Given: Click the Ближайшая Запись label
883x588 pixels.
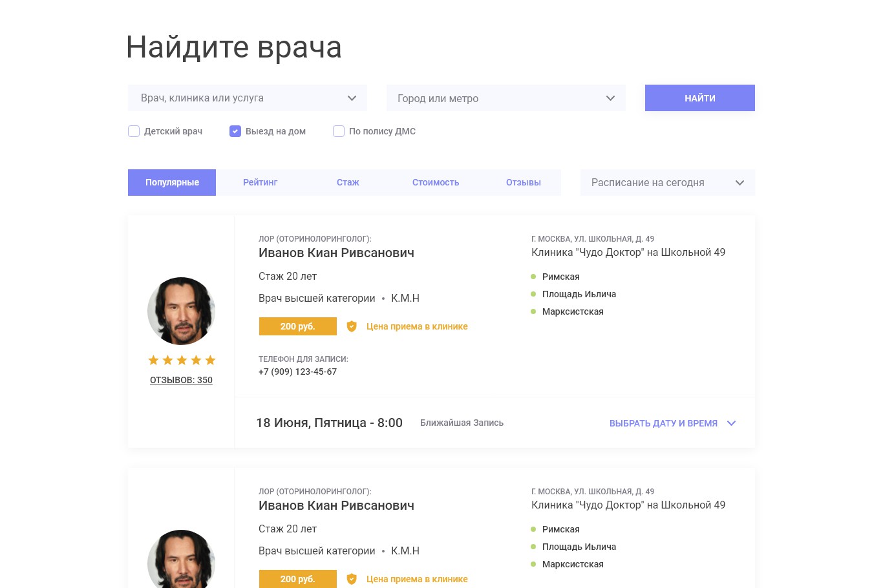Looking at the screenshot, I should coord(462,423).
